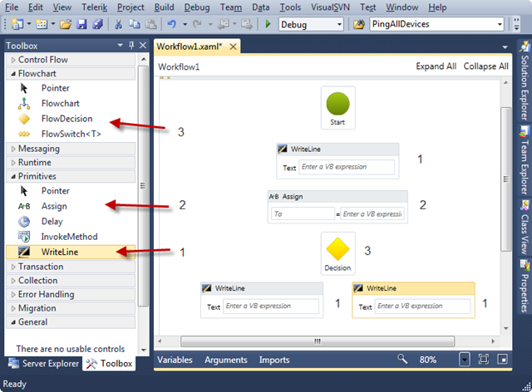Open the Properties side tab
This screenshot has width=532, height=392.
(525, 287)
